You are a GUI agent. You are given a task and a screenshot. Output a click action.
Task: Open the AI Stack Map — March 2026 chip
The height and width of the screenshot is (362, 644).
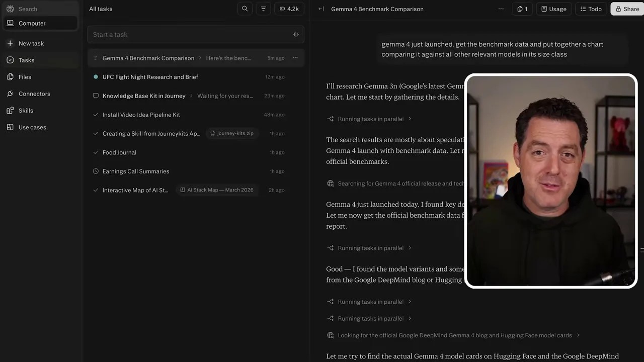(217, 190)
